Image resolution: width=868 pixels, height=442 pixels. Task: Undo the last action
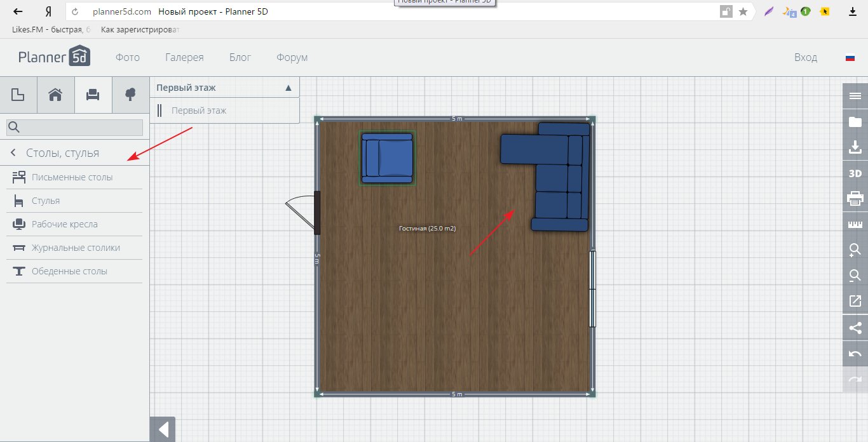point(855,353)
